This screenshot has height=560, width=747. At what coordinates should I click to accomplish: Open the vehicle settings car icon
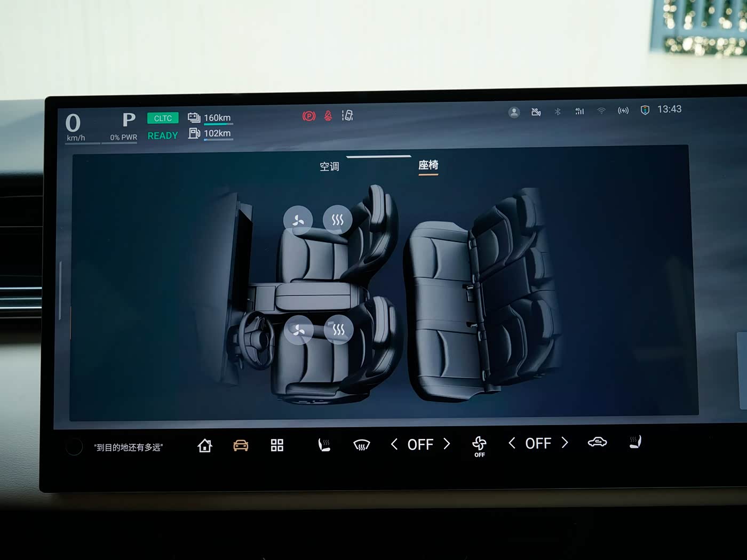pyautogui.click(x=241, y=445)
